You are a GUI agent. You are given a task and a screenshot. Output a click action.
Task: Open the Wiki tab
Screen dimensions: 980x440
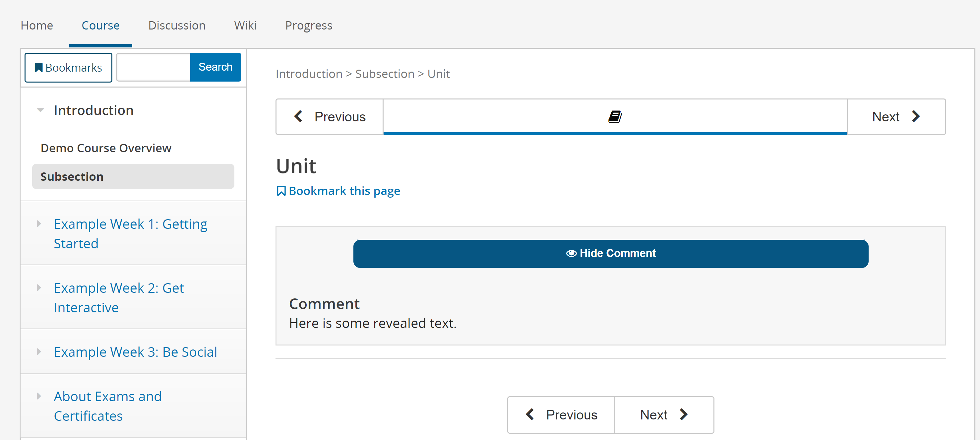[x=245, y=26]
